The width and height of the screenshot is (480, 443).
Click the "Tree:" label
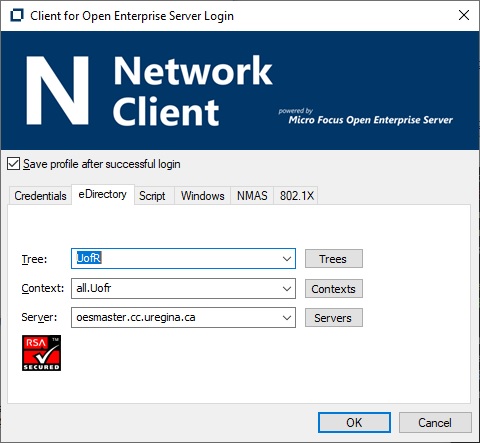[x=34, y=259]
